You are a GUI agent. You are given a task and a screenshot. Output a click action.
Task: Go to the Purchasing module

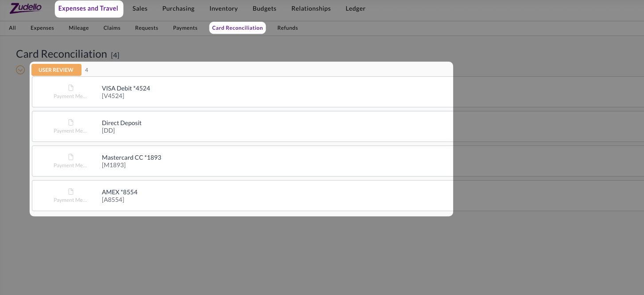tap(178, 8)
